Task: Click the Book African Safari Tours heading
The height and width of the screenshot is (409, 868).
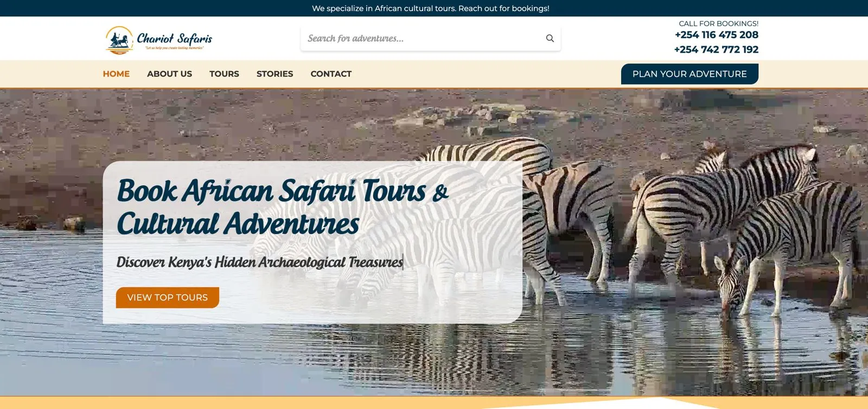Action: (x=283, y=207)
